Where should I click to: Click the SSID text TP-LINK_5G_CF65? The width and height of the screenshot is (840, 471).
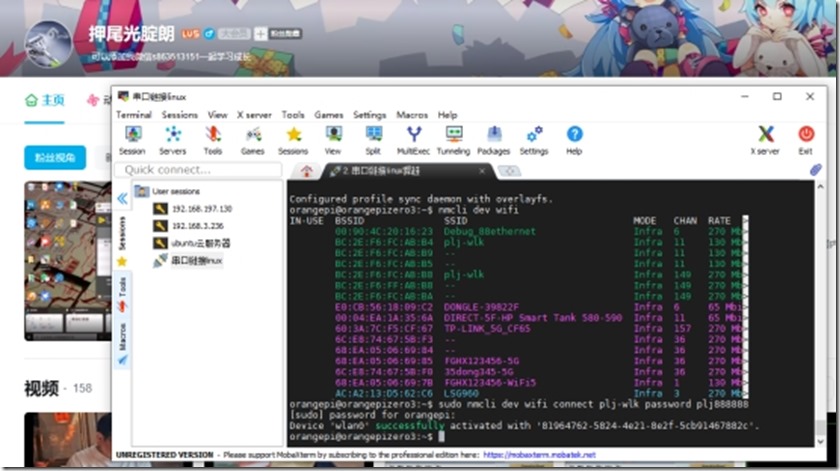[487, 328]
